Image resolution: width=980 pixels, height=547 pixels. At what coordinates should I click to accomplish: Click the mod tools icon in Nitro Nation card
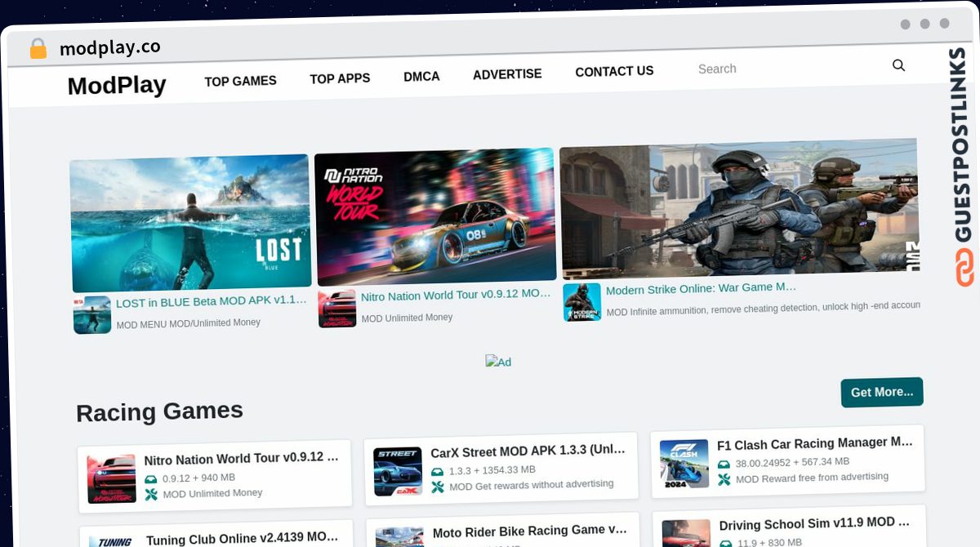click(x=151, y=494)
